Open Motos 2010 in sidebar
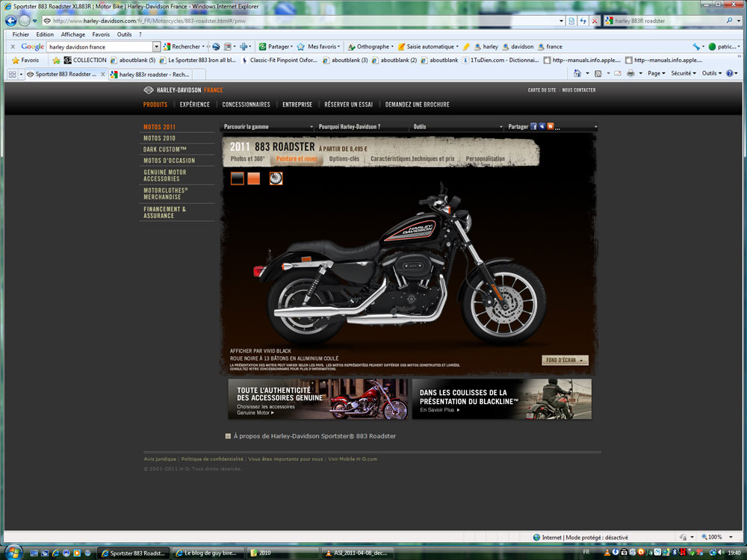The image size is (747, 560). (160, 138)
